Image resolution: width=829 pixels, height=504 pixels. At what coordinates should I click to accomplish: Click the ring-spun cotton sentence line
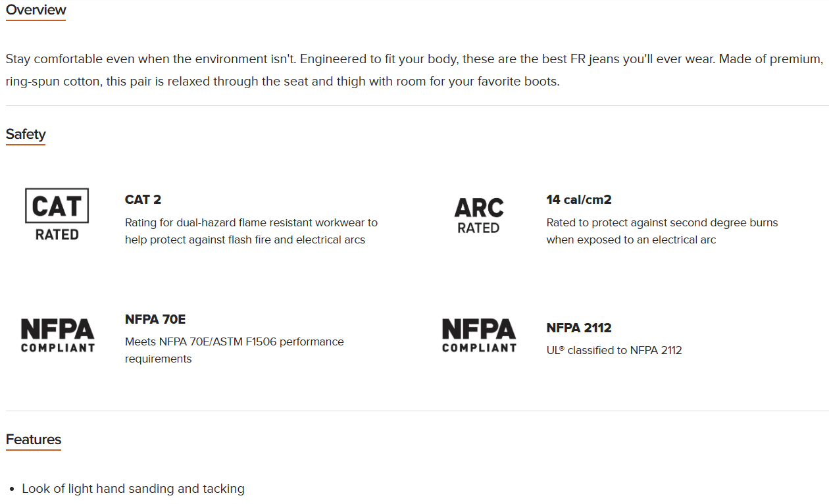(283, 82)
